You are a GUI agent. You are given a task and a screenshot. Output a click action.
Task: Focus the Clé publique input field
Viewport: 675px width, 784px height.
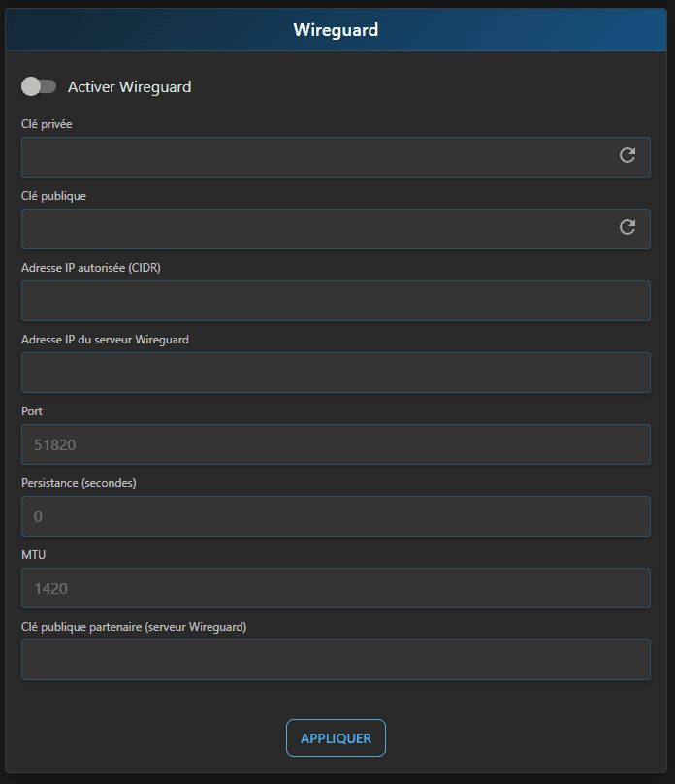pyautogui.click(x=336, y=229)
